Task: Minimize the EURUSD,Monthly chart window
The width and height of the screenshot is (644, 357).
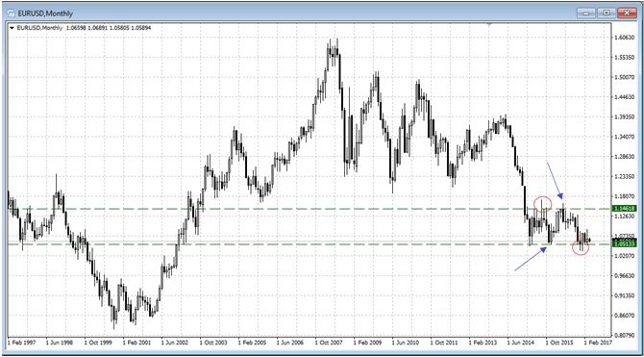Action: coord(585,13)
